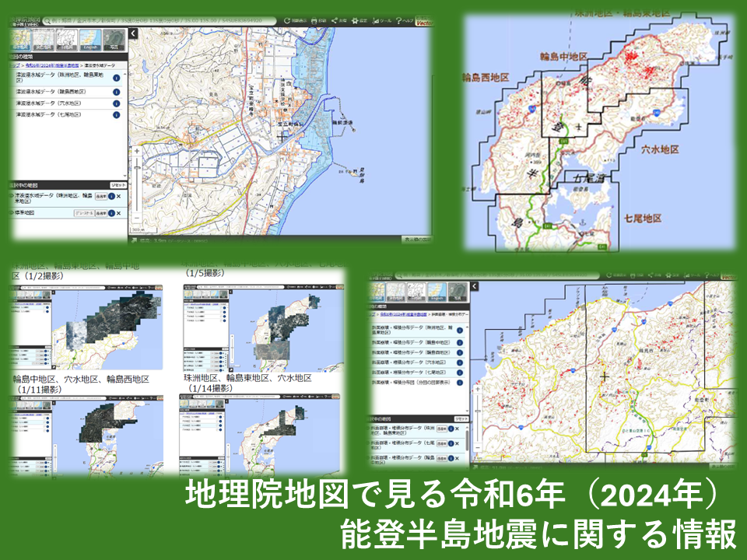Click Vector badge in tsunami map header

click(423, 22)
